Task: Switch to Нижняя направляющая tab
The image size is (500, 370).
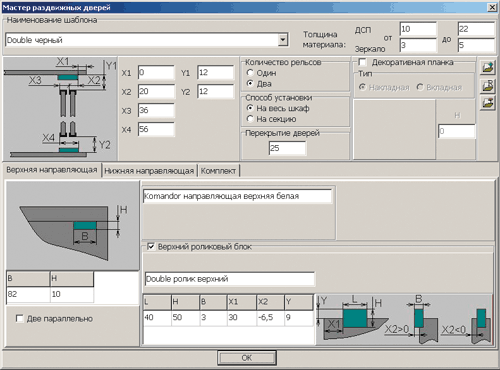Action: pos(149,171)
